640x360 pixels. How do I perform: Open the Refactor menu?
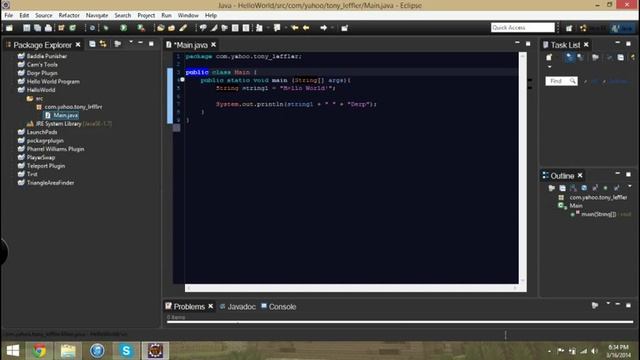click(x=69, y=15)
